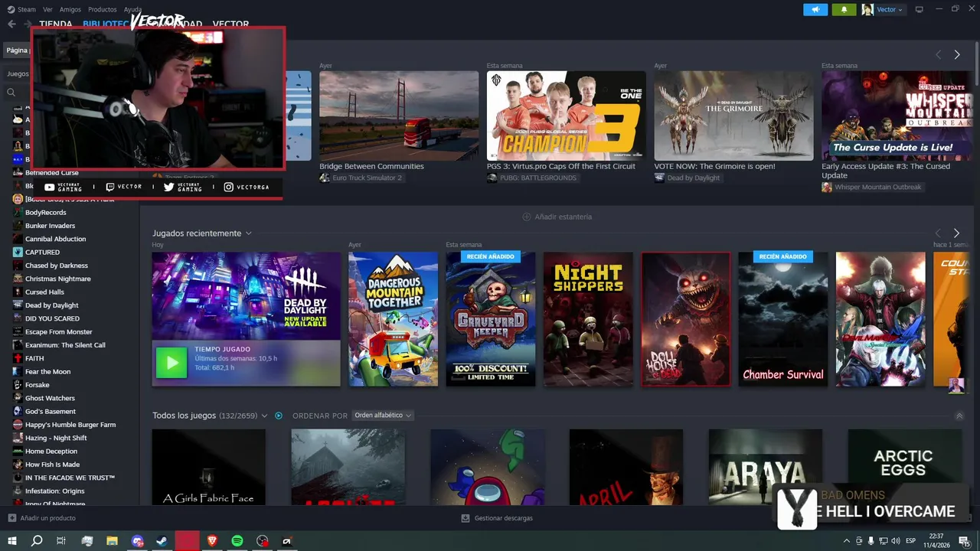980x551 pixels.
Task: Open the Chamber Survival cover
Action: click(782, 319)
